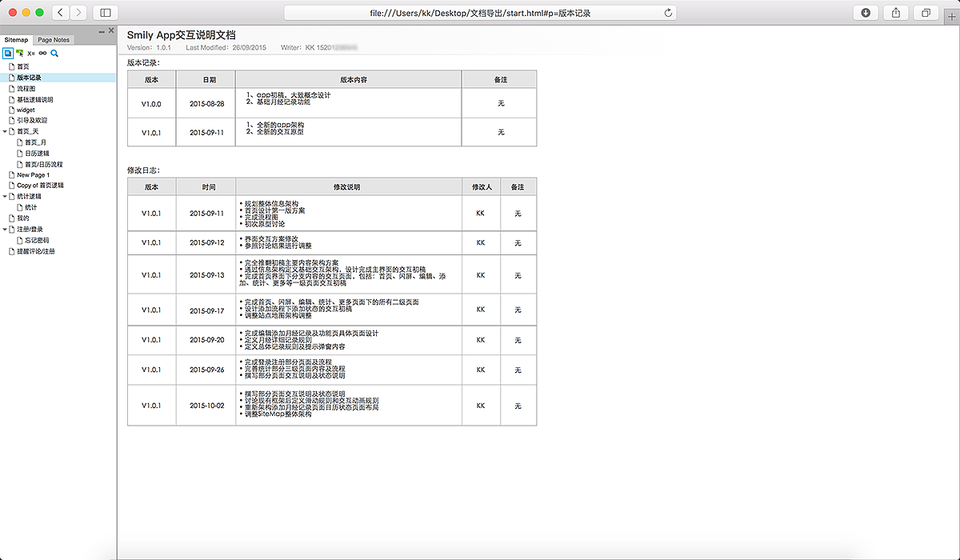Click the 2015-09-20 date cell
The width and height of the screenshot is (960, 560).
click(206, 339)
